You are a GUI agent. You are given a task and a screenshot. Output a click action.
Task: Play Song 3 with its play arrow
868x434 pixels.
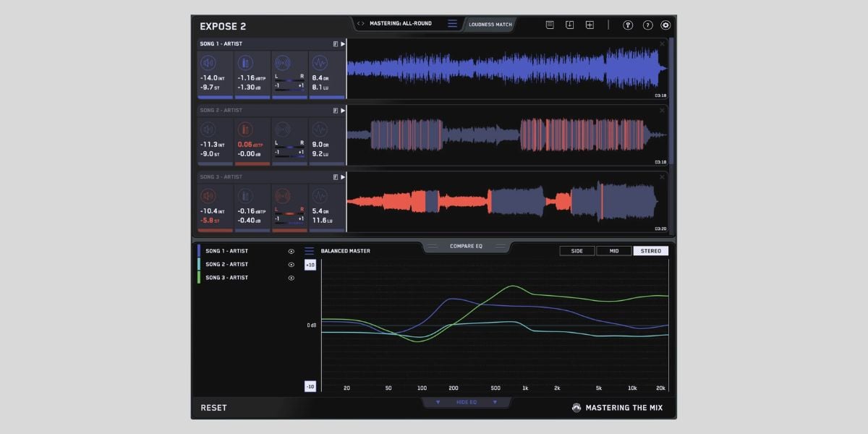click(x=343, y=177)
